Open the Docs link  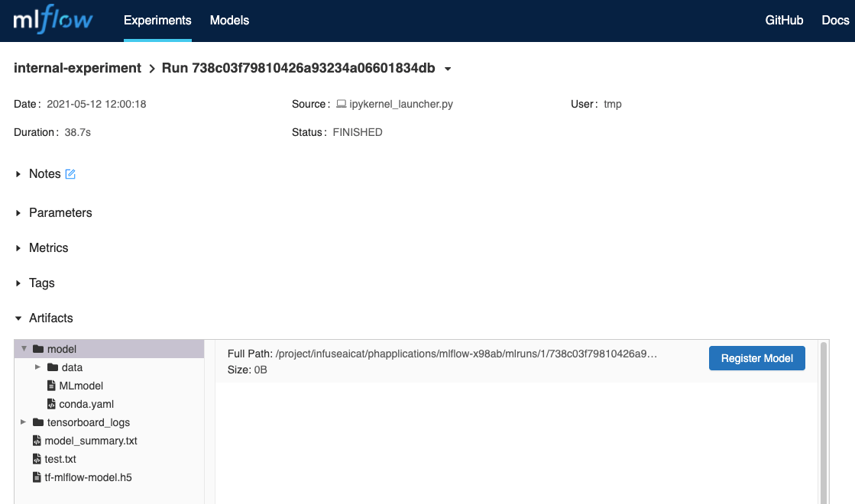pos(835,20)
